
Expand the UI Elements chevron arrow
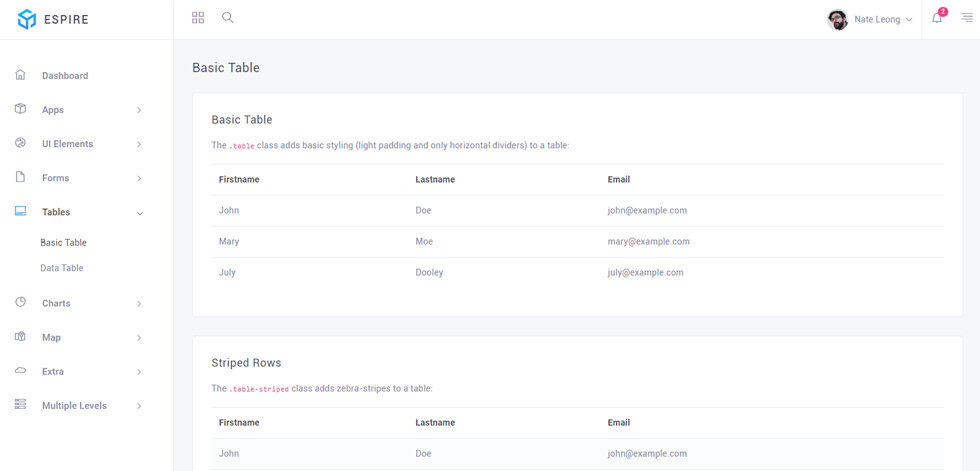pos(139,144)
